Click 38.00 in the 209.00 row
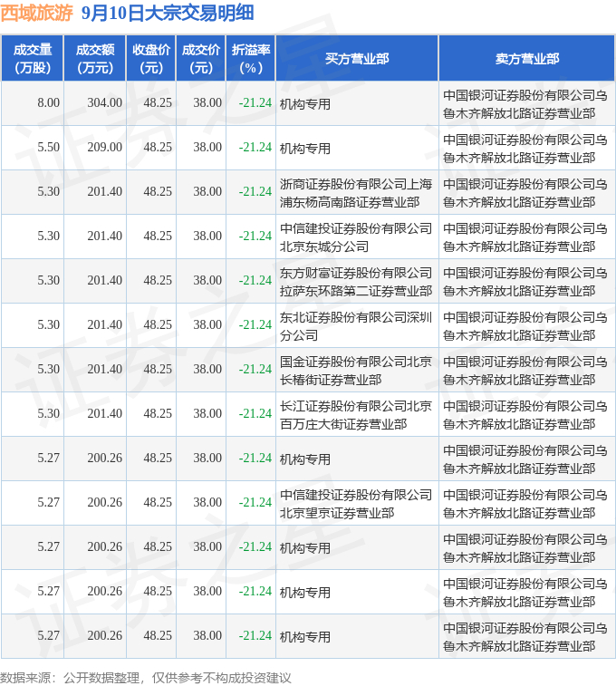616x686 pixels. coord(207,147)
